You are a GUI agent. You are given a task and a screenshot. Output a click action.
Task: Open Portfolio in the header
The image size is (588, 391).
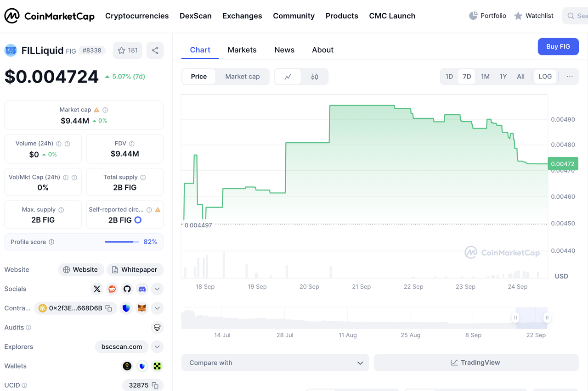tap(487, 16)
